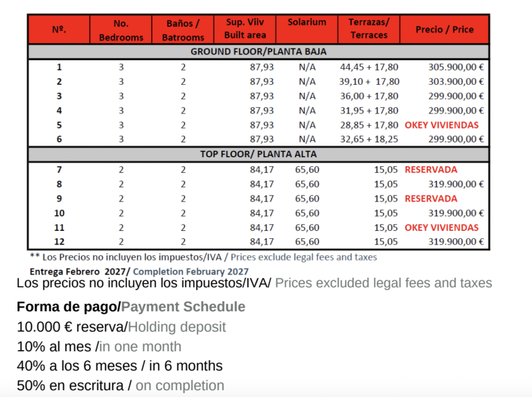Click the 50% en escritura / on completion line

point(120,386)
